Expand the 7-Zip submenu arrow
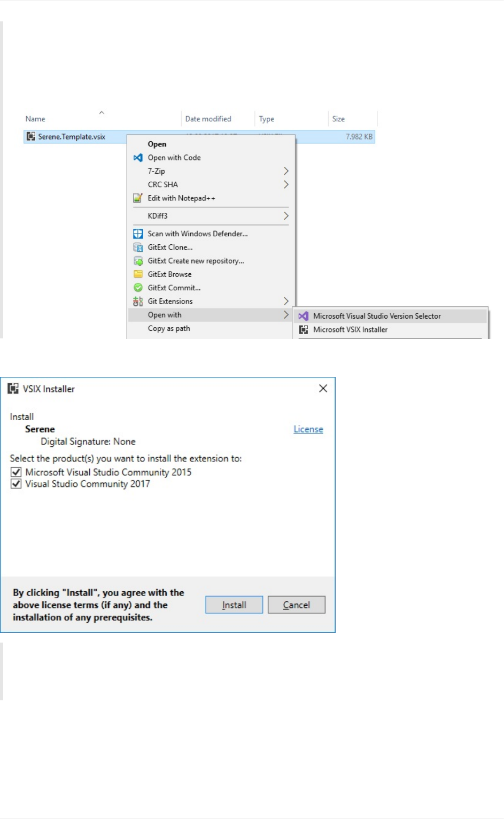 (x=286, y=171)
